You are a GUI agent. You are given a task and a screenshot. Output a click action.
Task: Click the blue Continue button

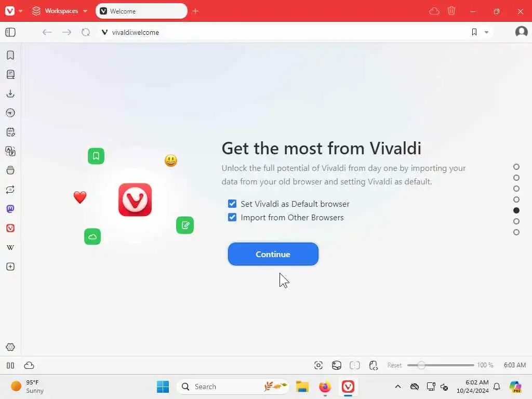click(273, 254)
